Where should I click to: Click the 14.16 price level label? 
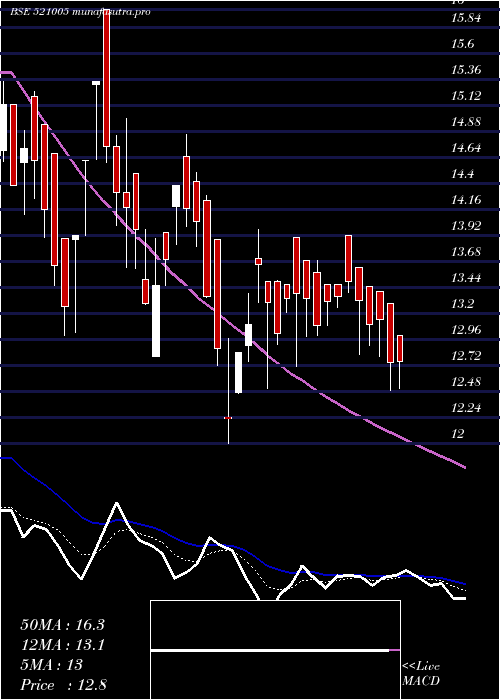pyautogui.click(x=467, y=200)
